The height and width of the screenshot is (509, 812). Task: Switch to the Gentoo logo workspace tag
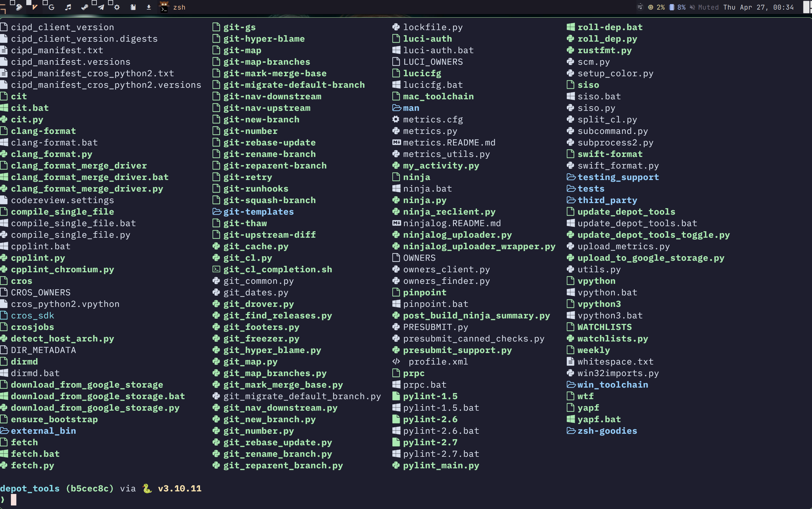19,7
